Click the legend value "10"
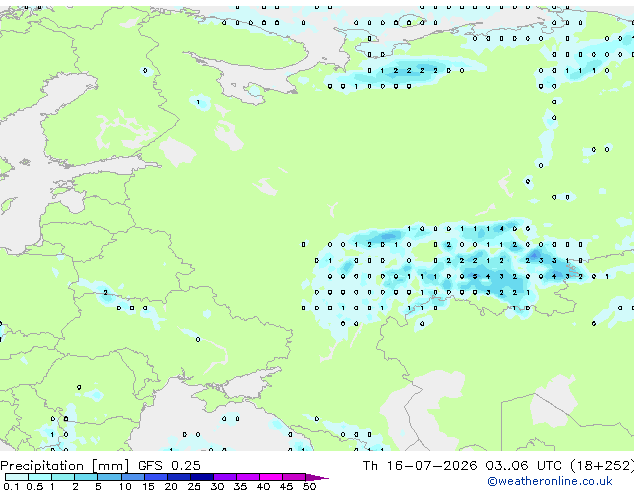634x490 pixels. tap(125, 486)
